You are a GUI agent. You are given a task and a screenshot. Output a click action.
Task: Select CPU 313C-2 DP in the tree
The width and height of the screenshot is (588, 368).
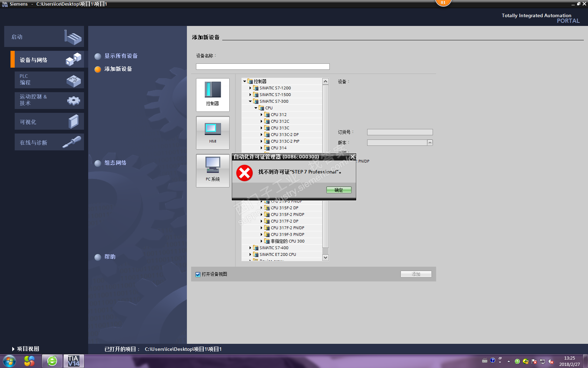(285, 135)
